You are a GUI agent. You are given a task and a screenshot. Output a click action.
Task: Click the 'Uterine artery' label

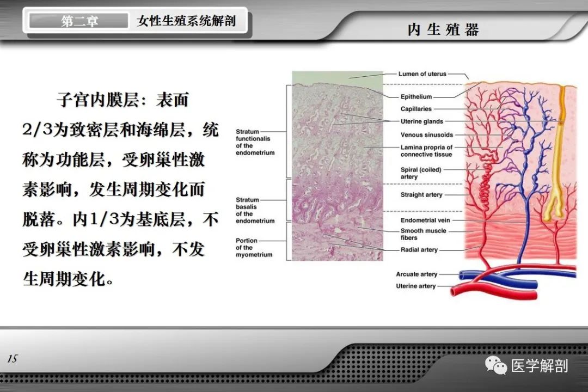pos(415,286)
